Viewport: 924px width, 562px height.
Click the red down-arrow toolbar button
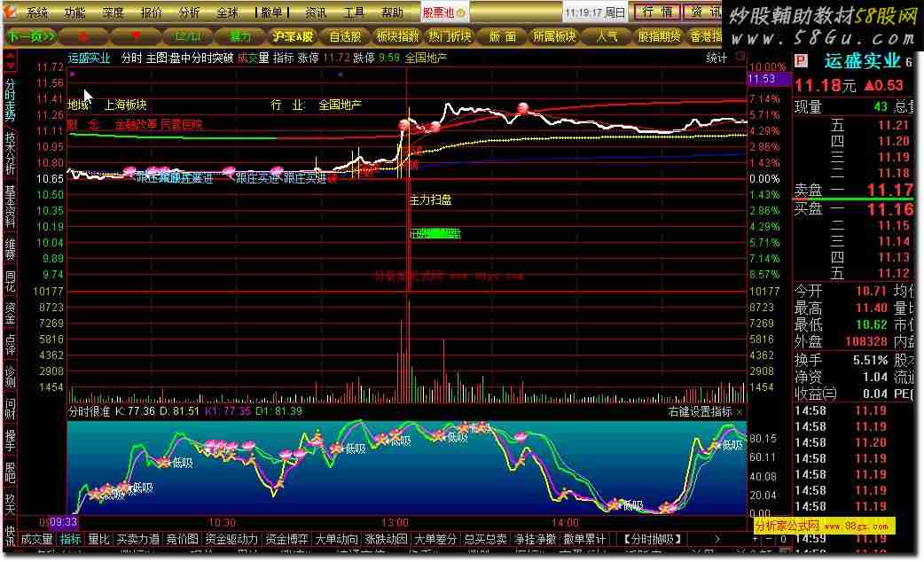click(x=137, y=36)
